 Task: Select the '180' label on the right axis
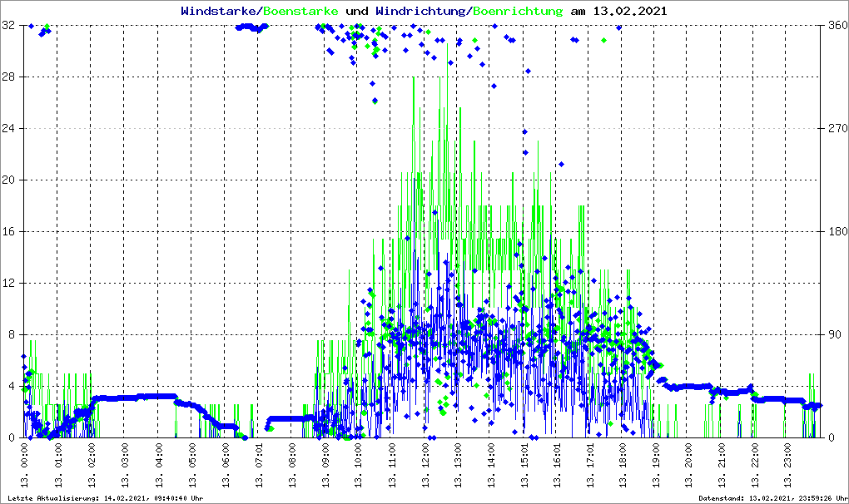(x=837, y=232)
